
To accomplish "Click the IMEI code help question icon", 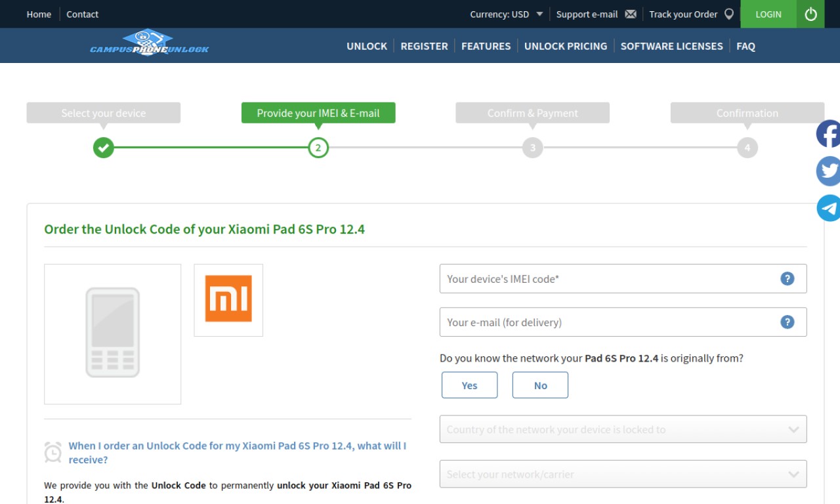I will click(787, 279).
